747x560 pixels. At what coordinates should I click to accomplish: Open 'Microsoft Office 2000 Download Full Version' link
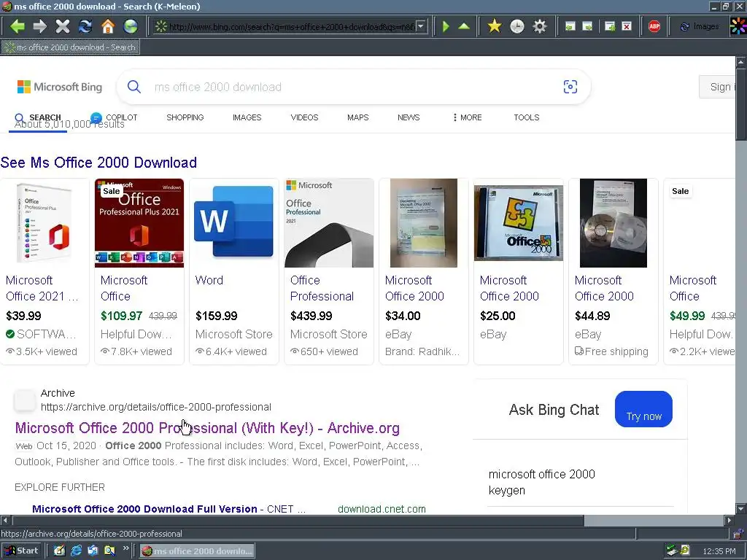point(144,509)
